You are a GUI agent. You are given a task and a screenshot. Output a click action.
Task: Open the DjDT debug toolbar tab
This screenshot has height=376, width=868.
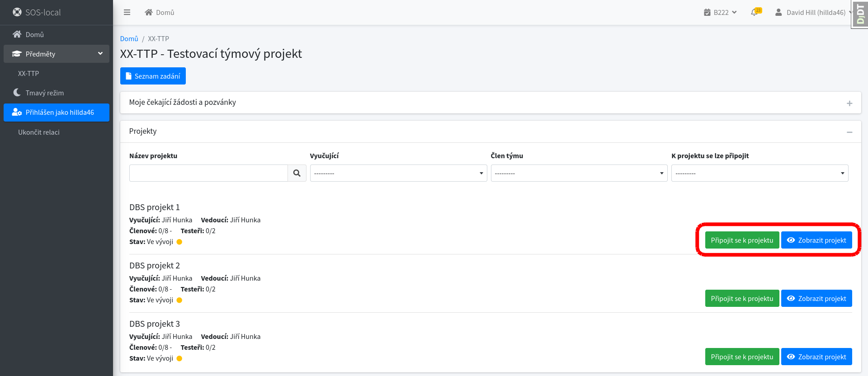pyautogui.click(x=860, y=14)
